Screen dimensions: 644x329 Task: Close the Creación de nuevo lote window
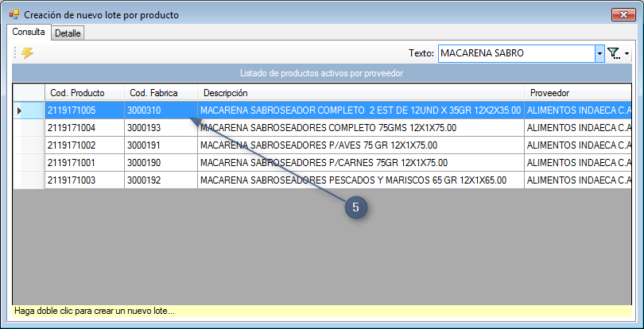(x=623, y=15)
